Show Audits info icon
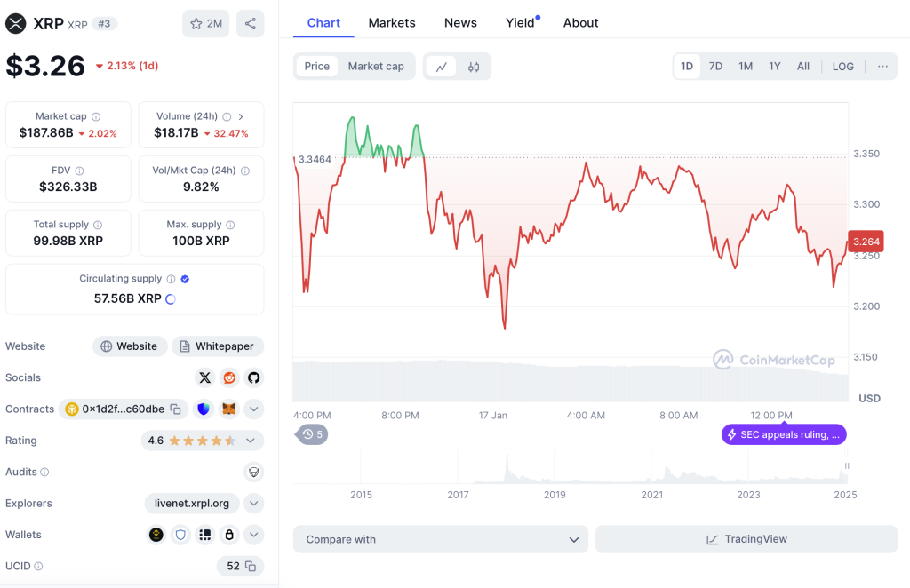Image resolution: width=910 pixels, height=588 pixels. [x=44, y=472]
